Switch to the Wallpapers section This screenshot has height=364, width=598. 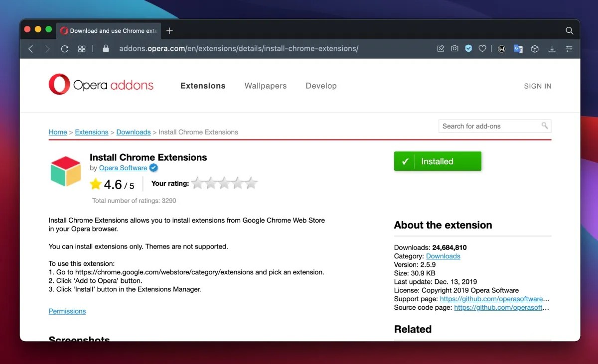[x=265, y=86]
